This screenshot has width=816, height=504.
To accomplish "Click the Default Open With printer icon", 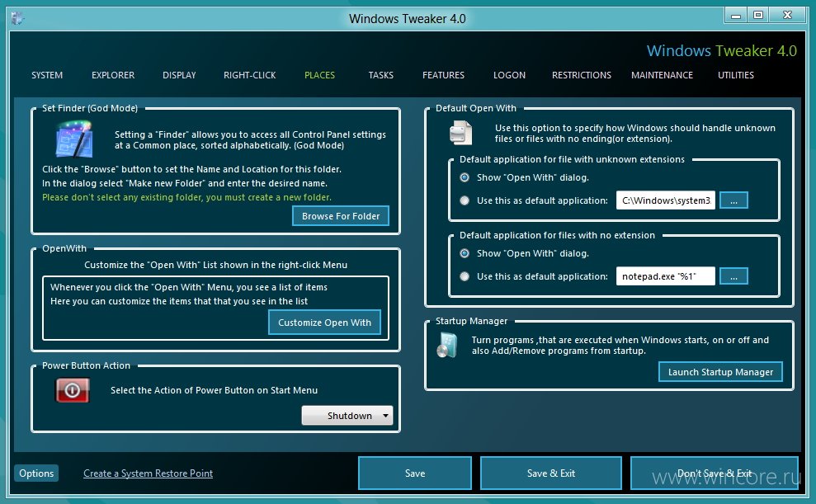I will [460, 132].
